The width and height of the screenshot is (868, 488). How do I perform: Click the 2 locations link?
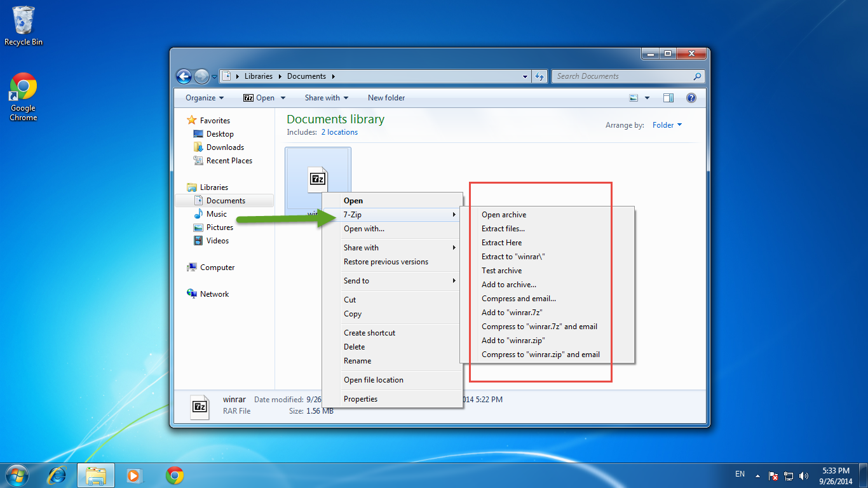tap(339, 132)
